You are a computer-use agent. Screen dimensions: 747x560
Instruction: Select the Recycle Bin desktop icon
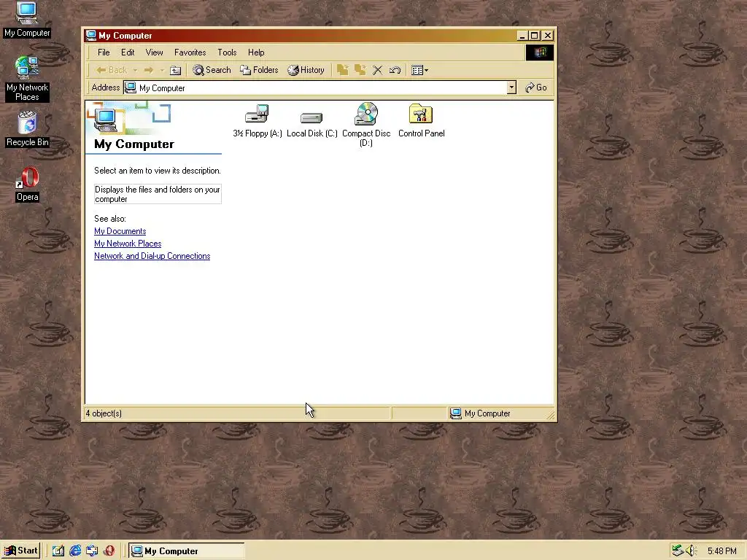pyautogui.click(x=27, y=130)
